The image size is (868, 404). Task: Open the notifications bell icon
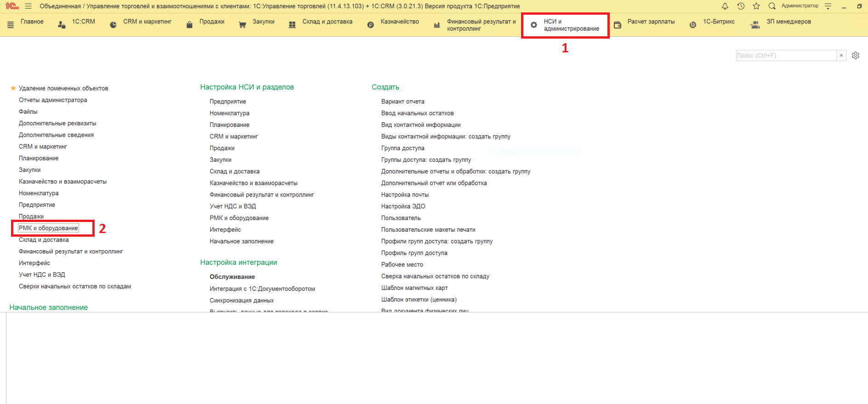click(x=725, y=6)
